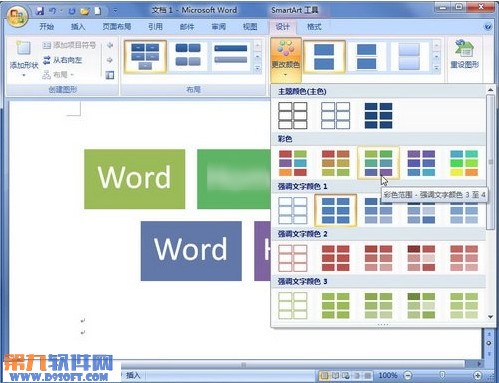Choose purple-blue 彩色 scheme swatch

pyautogui.click(x=421, y=163)
